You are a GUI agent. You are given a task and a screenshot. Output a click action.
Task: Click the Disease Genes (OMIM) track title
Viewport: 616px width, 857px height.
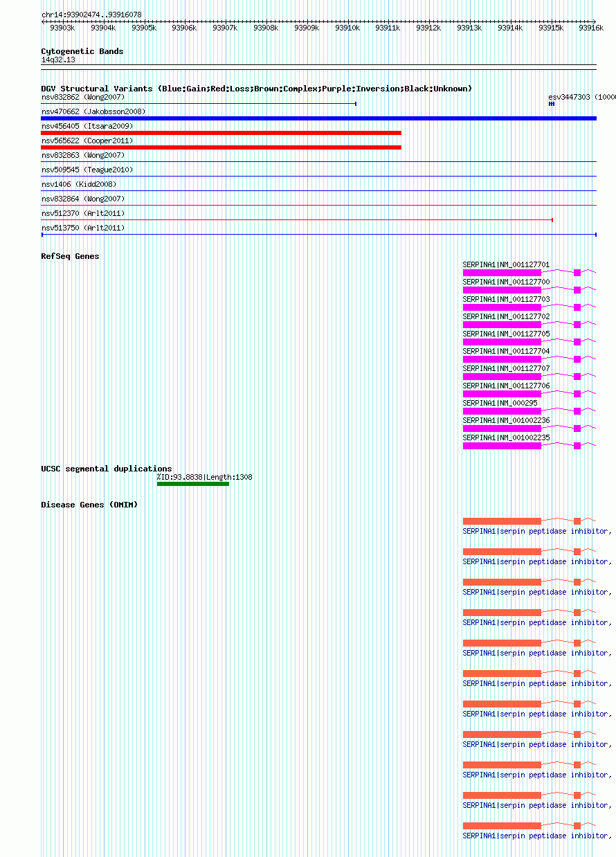click(x=89, y=505)
